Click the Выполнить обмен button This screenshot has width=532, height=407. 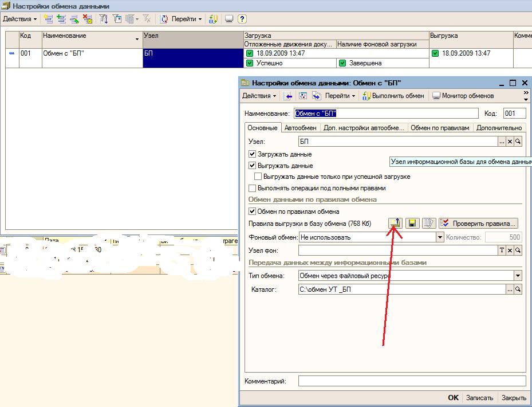coord(393,96)
